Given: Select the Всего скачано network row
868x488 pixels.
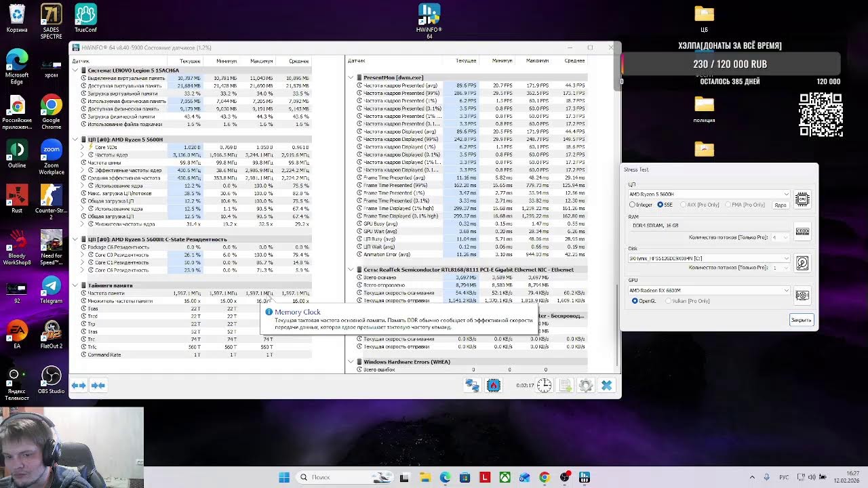Looking at the screenshot, I should pos(467,278).
